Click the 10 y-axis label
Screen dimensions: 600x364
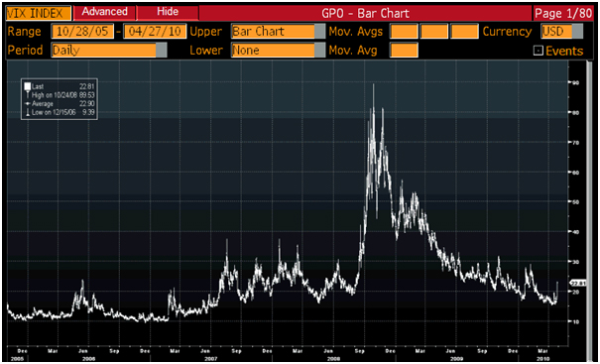pos(575,321)
